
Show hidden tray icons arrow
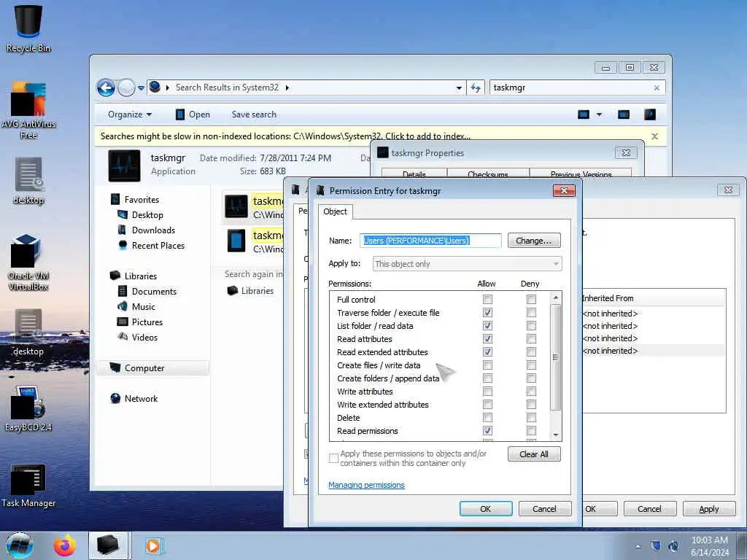(x=638, y=547)
